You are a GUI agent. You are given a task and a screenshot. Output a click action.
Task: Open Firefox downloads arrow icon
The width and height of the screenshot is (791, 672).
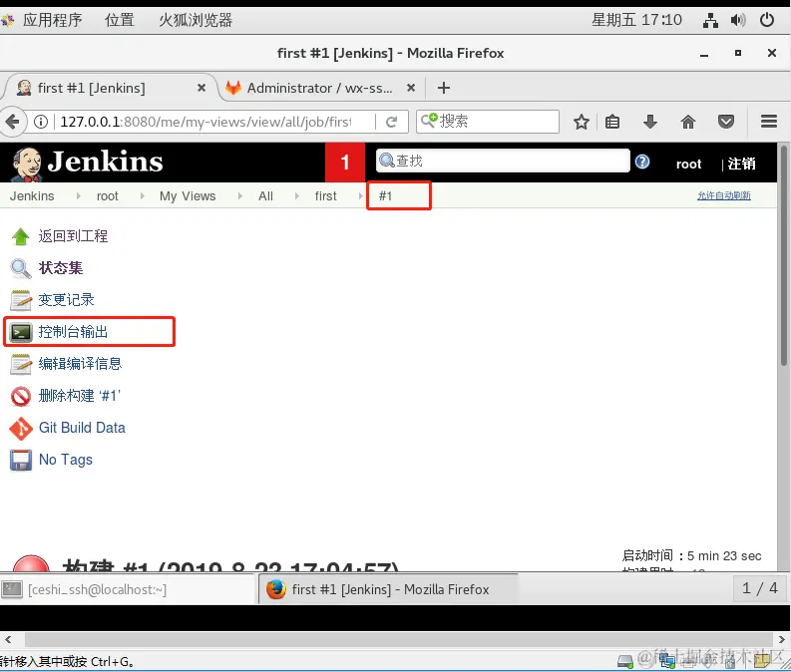pos(650,122)
